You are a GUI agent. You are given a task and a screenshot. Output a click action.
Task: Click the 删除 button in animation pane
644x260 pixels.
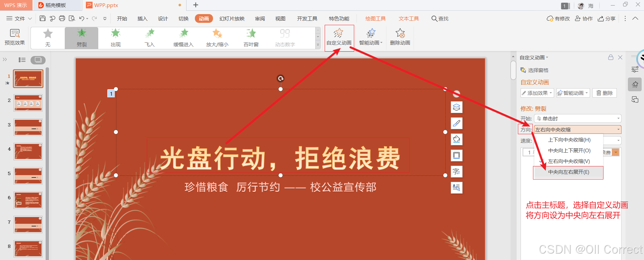604,93
